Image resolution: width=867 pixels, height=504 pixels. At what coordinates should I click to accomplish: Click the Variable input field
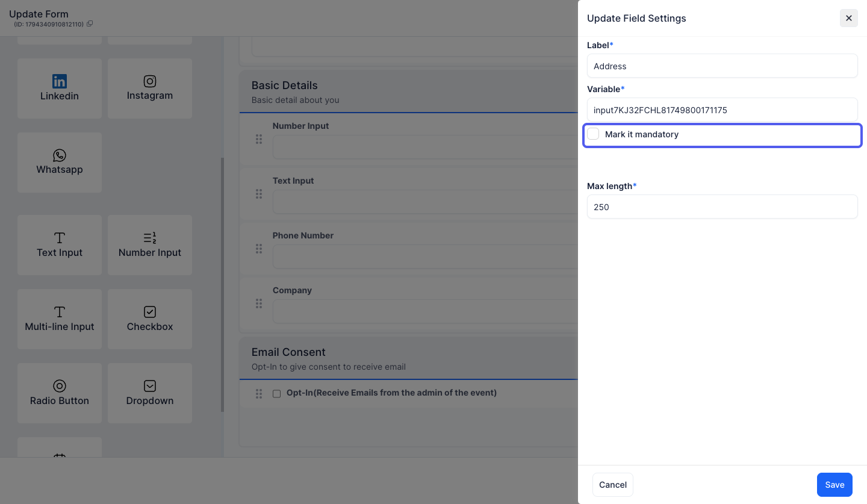pos(722,110)
